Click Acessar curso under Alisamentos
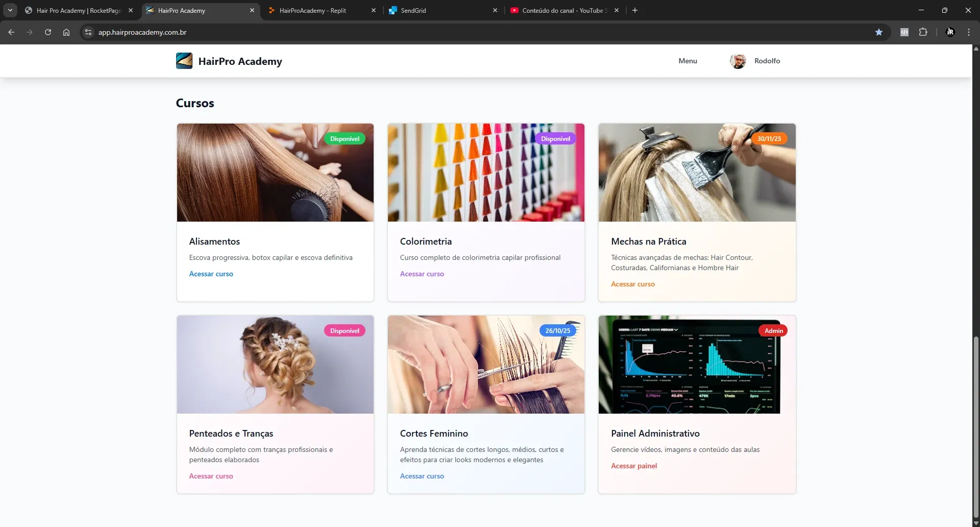 (x=211, y=274)
